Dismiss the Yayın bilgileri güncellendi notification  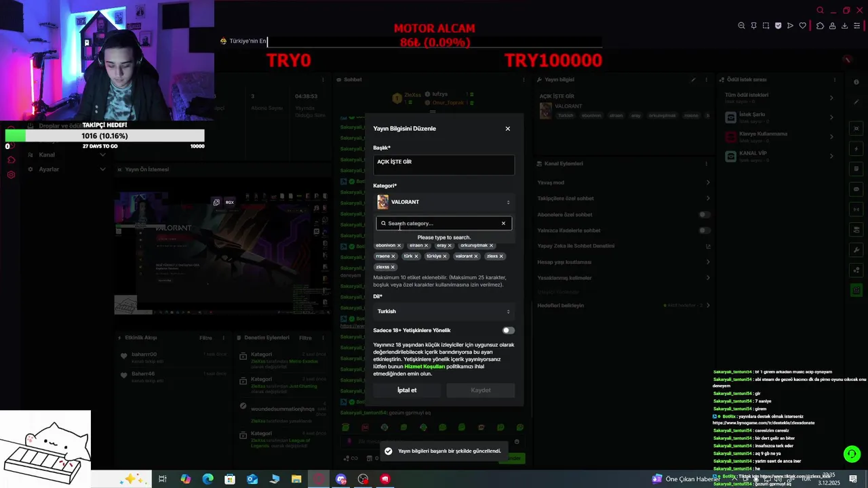[444, 451]
